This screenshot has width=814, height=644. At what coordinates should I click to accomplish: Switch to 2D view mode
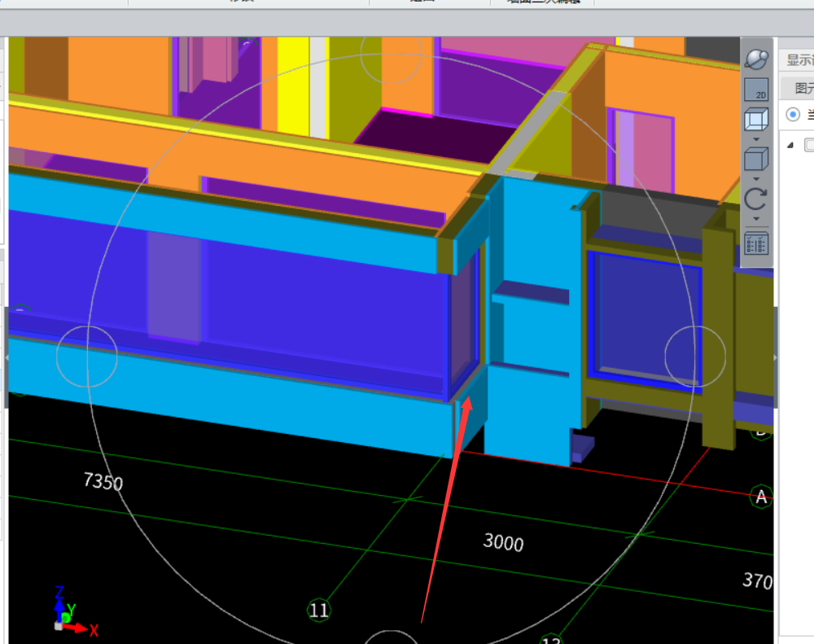point(756,90)
